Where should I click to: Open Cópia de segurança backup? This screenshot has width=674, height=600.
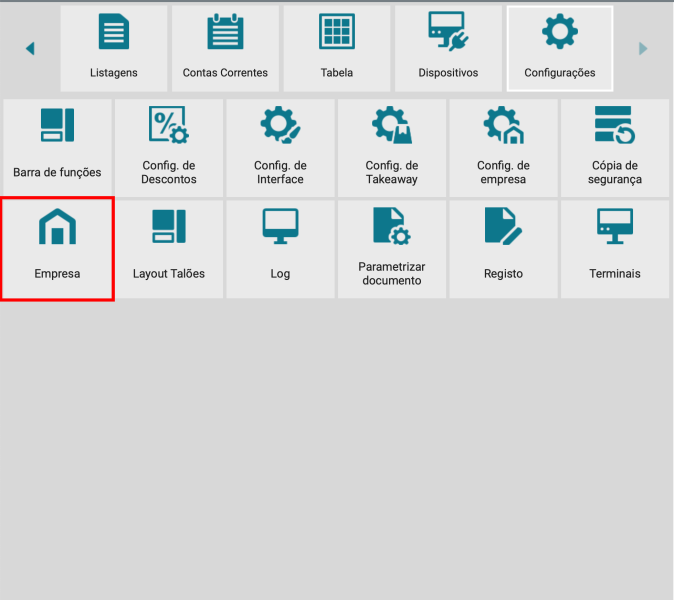tap(615, 148)
